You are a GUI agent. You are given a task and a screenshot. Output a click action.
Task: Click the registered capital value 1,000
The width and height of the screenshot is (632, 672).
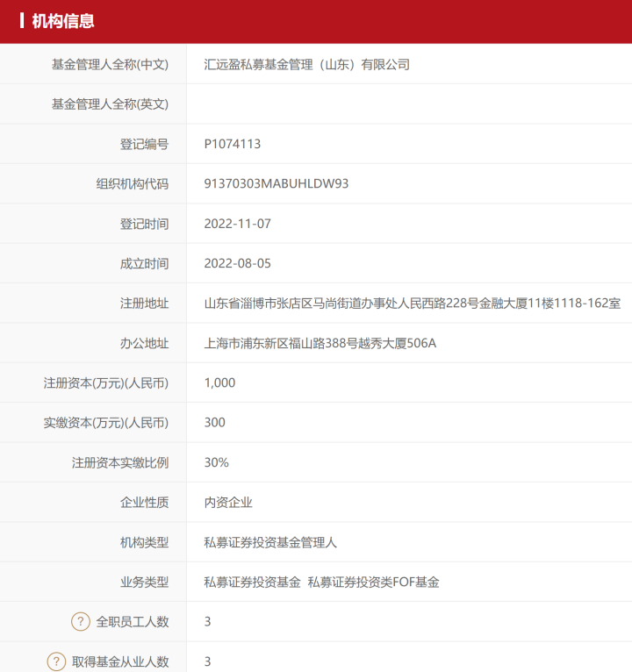219,382
